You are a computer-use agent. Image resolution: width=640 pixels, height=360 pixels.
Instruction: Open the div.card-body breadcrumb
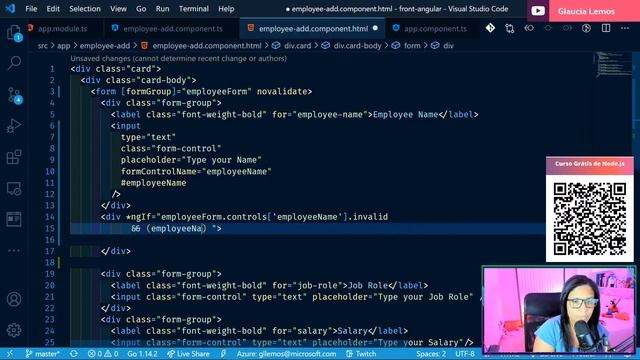pos(357,46)
